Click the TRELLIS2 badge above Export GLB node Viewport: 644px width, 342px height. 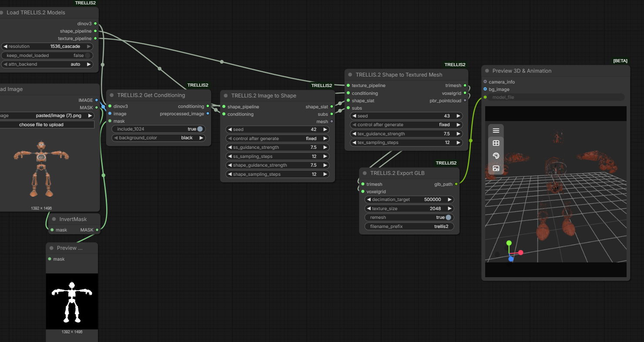[x=446, y=163]
